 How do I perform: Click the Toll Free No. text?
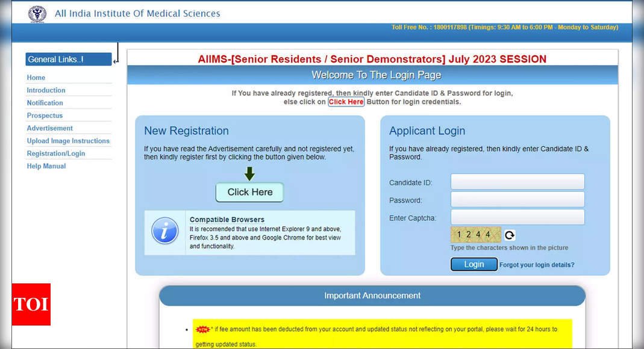505,28
